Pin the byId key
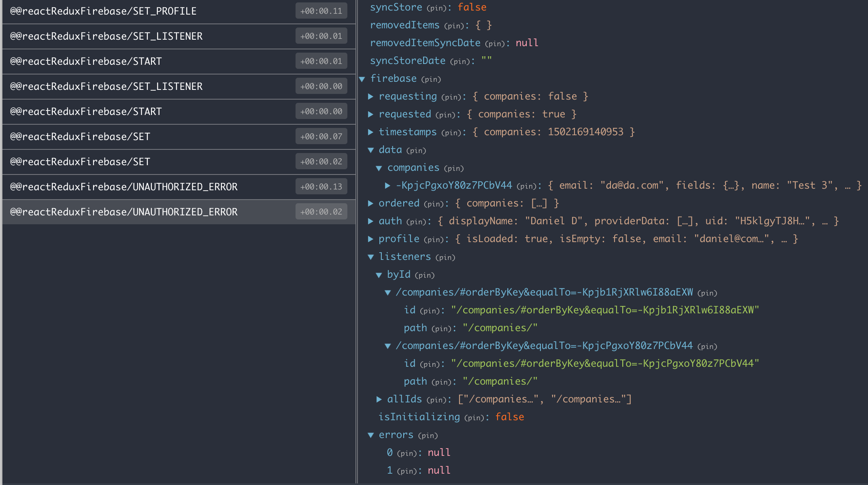 (425, 275)
